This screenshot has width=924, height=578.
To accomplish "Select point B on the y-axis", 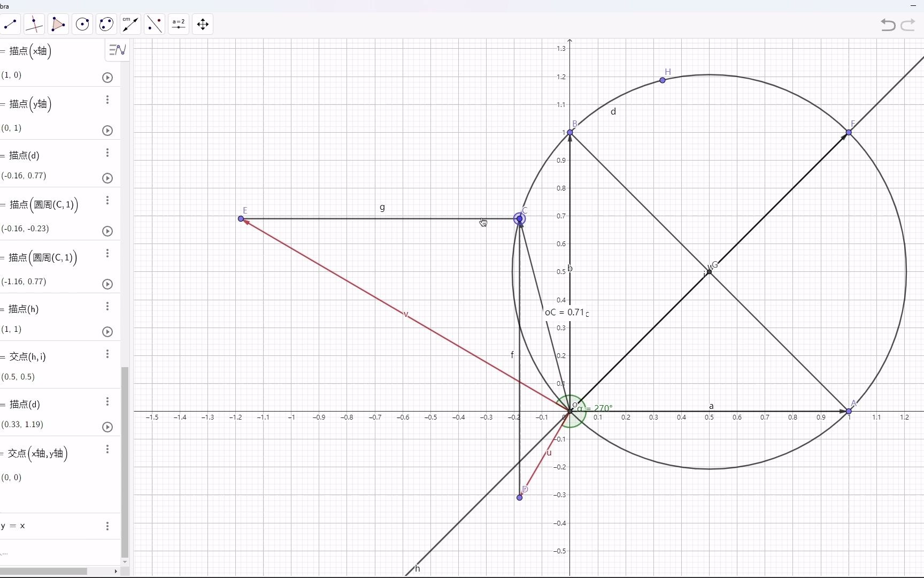I will click(x=570, y=132).
